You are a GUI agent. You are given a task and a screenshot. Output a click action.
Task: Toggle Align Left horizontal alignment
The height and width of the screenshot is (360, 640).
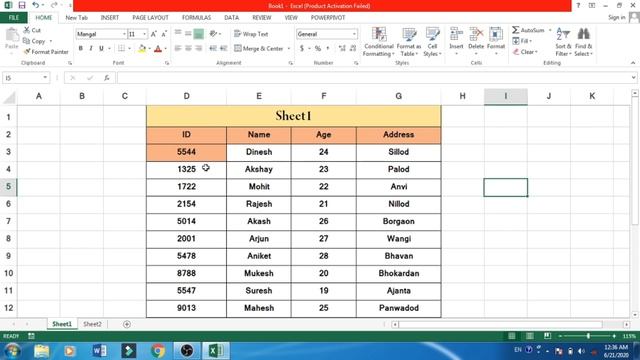(178, 49)
